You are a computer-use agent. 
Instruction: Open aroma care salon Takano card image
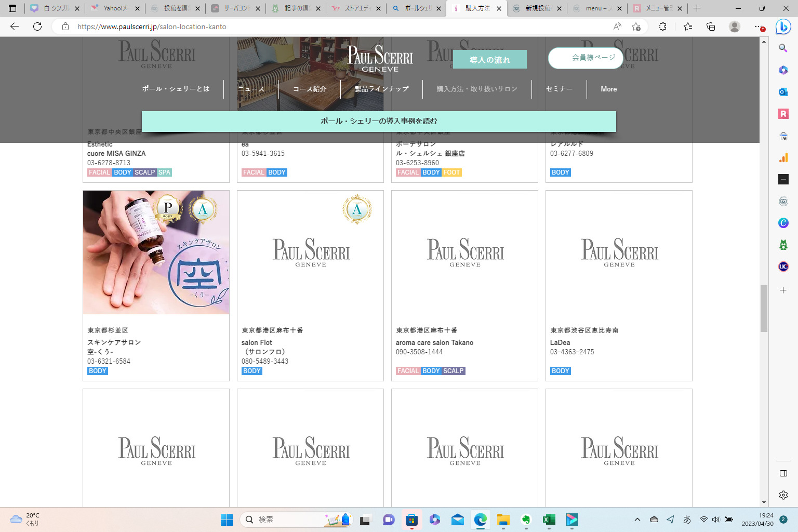tap(464, 252)
